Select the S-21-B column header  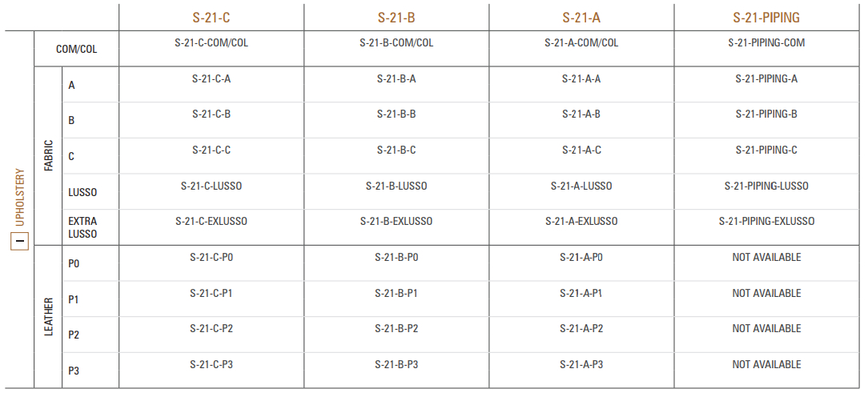click(x=396, y=18)
